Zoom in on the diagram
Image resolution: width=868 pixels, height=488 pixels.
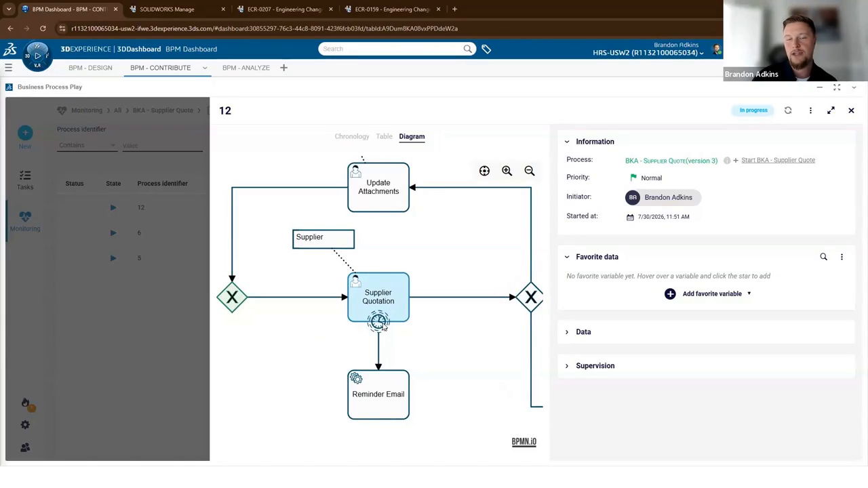click(x=507, y=171)
